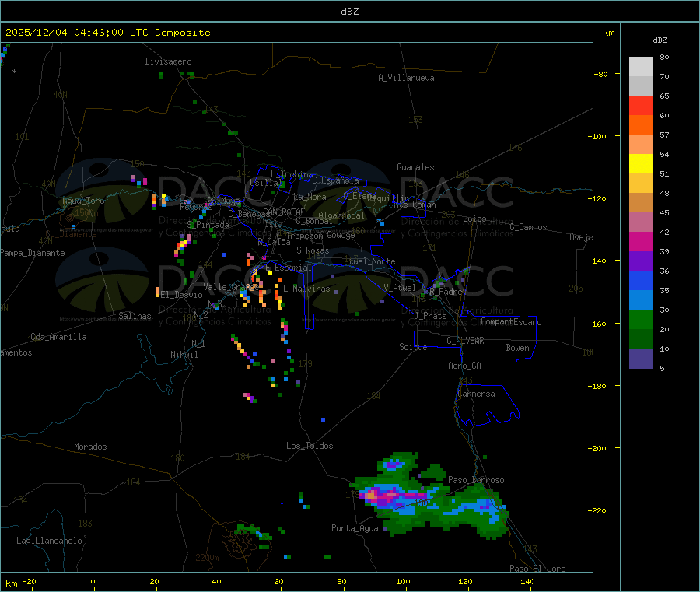Click the Paso_Barroso label

[x=476, y=480]
